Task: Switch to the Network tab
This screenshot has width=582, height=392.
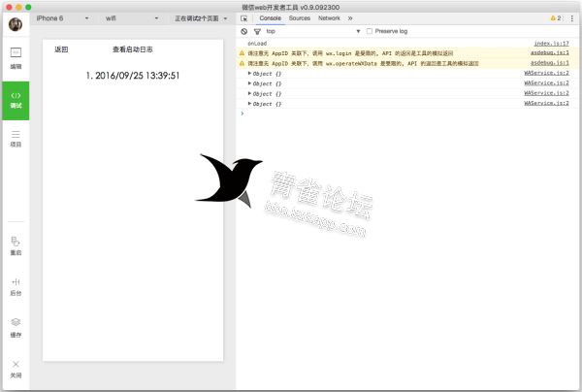Action: click(329, 18)
